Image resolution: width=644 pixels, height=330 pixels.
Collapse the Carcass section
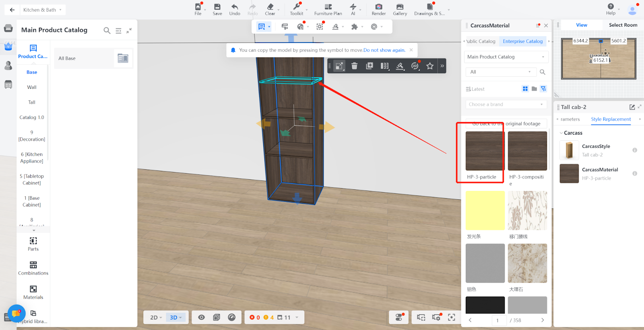[x=561, y=133]
